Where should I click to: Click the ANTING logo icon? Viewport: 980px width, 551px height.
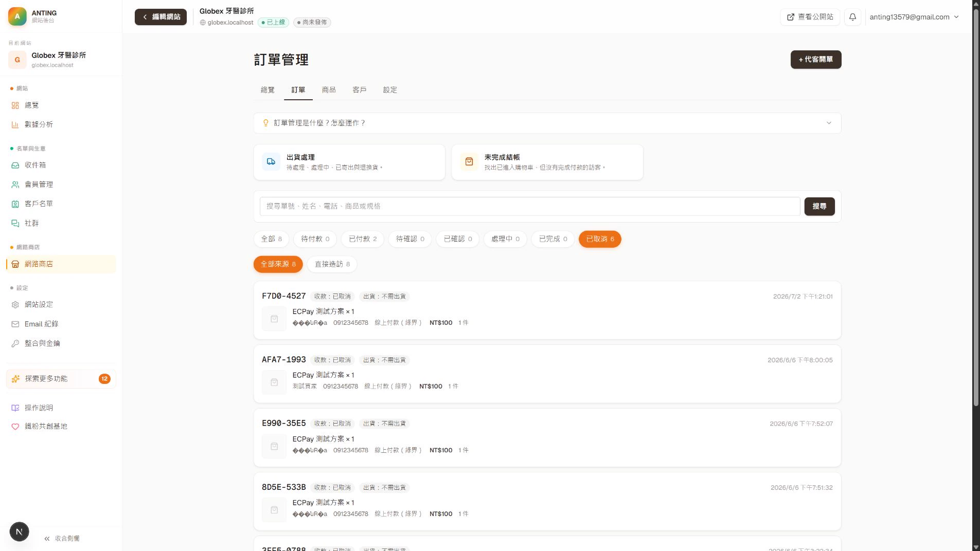[x=17, y=16]
